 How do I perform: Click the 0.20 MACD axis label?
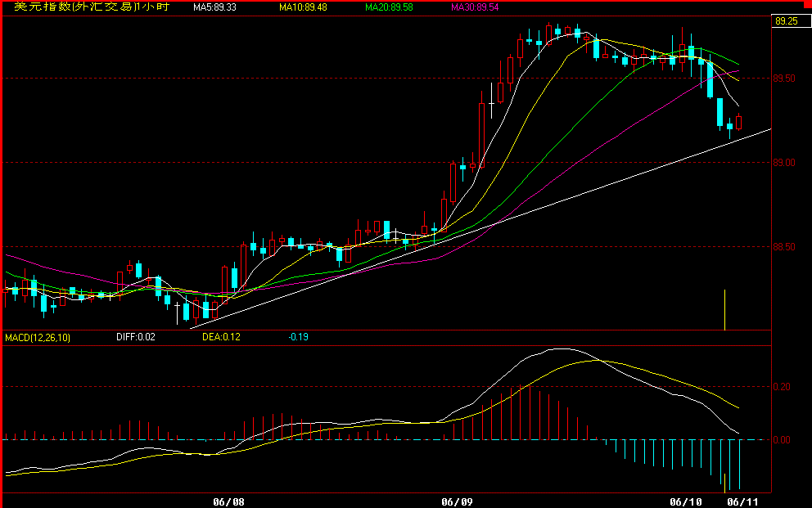click(782, 387)
